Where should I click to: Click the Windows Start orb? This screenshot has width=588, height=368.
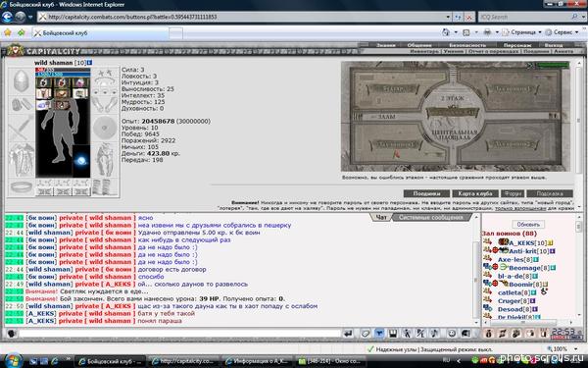tap(14, 360)
